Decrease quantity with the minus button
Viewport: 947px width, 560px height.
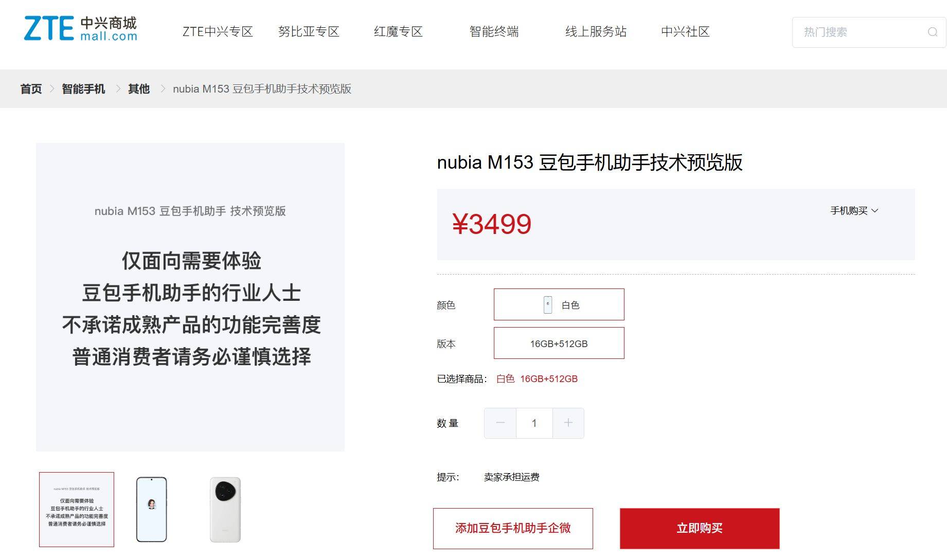pos(500,423)
